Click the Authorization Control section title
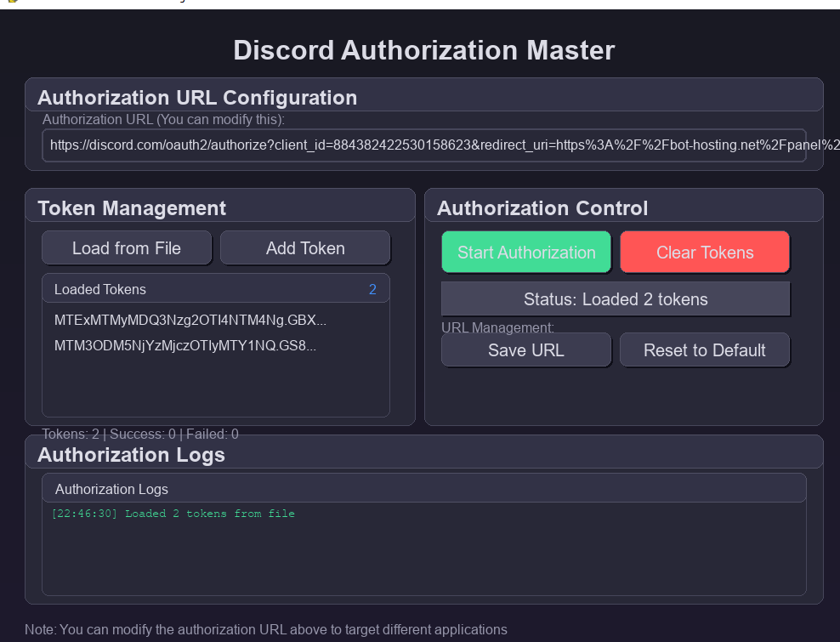This screenshot has height=642, width=840. coord(542,208)
